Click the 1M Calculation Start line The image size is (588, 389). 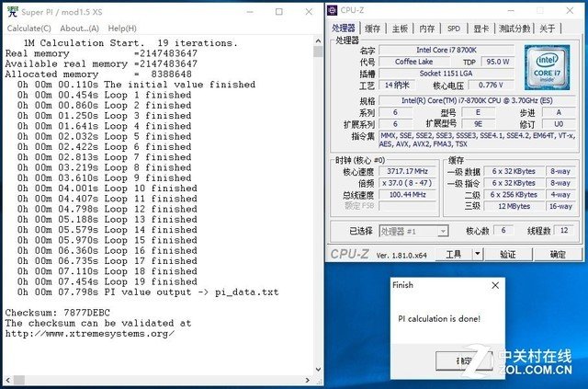point(130,43)
